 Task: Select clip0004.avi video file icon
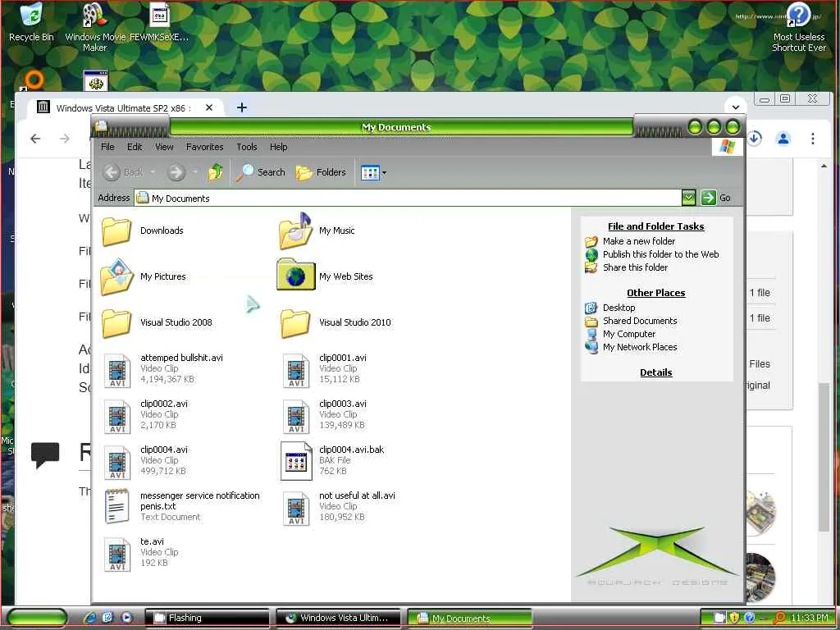click(117, 463)
